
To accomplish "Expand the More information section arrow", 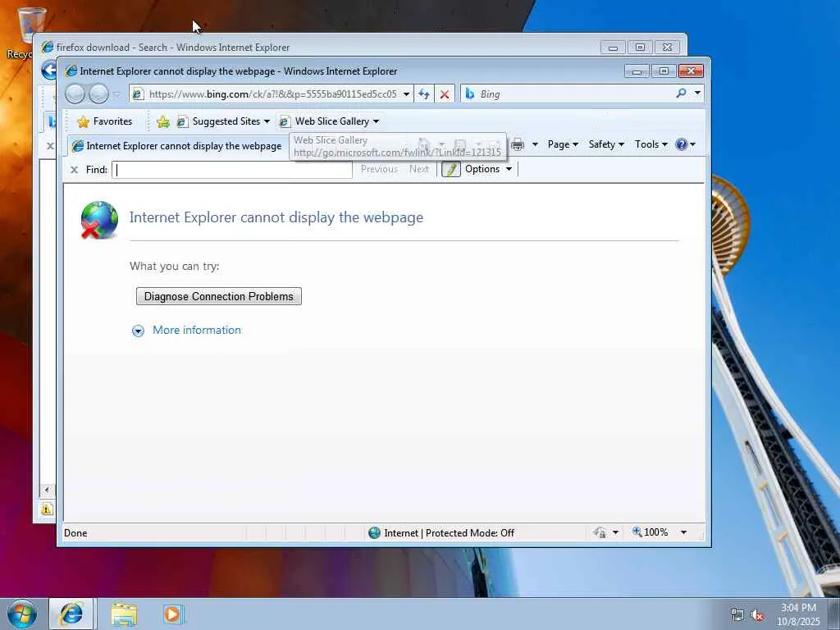I will click(138, 331).
